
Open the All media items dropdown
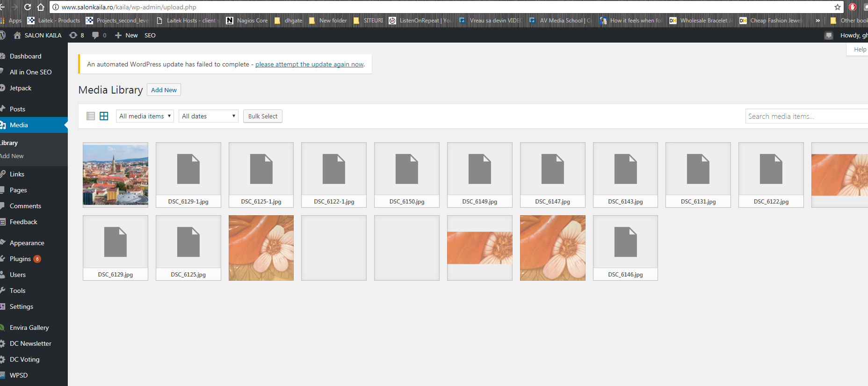[x=145, y=116]
